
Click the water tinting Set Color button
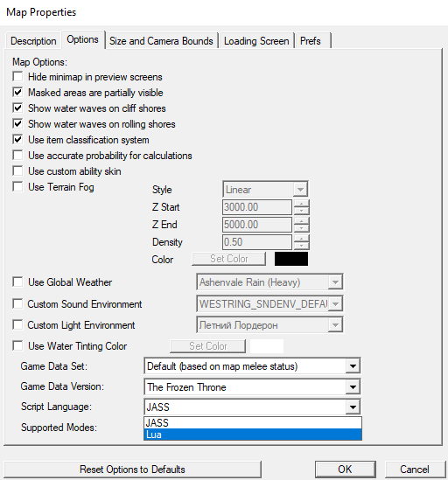[x=207, y=346]
